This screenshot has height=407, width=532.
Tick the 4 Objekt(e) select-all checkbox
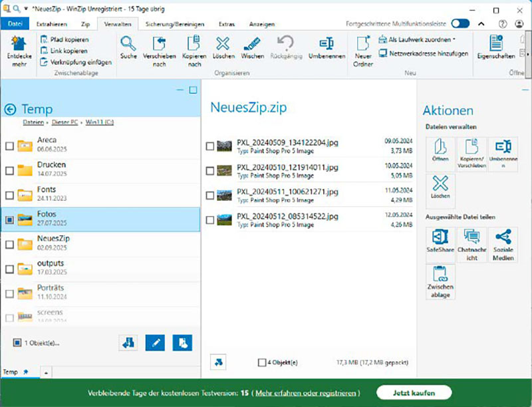[262, 362]
